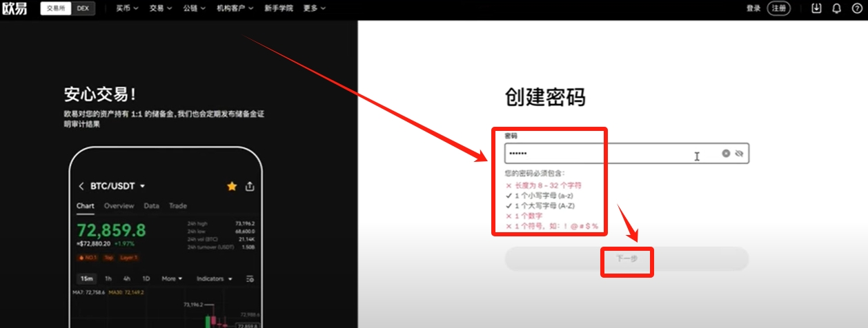This screenshot has height=328, width=868.
Task: Toggle password visibility eye icon
Action: (739, 154)
